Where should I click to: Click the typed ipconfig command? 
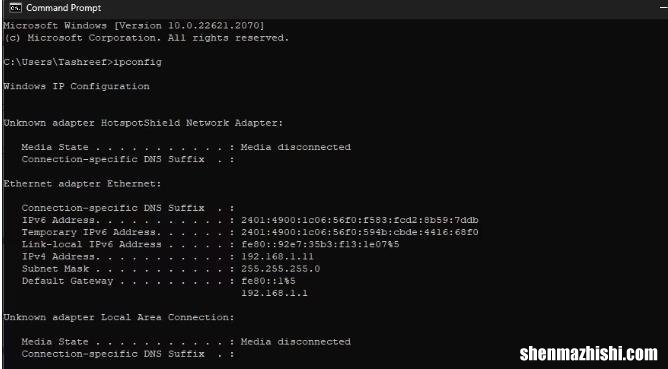point(138,62)
